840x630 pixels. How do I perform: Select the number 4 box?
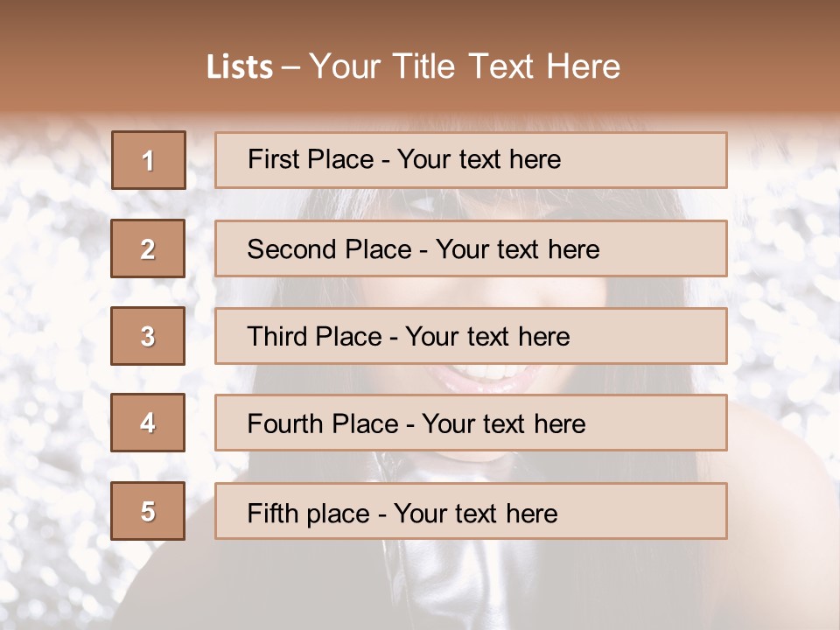148,423
